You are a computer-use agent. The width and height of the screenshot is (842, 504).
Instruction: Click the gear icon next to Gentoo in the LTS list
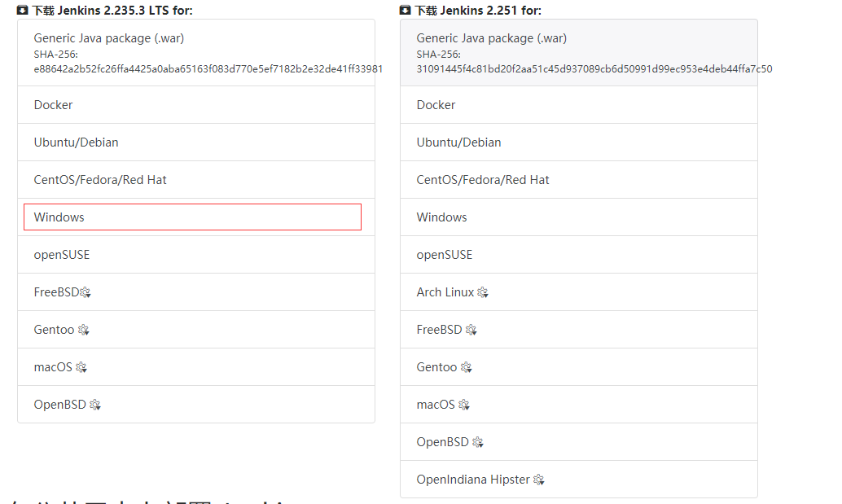[83, 330]
